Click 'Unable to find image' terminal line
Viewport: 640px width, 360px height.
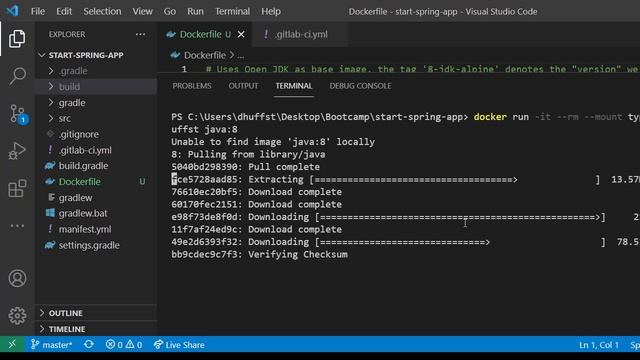click(273, 142)
